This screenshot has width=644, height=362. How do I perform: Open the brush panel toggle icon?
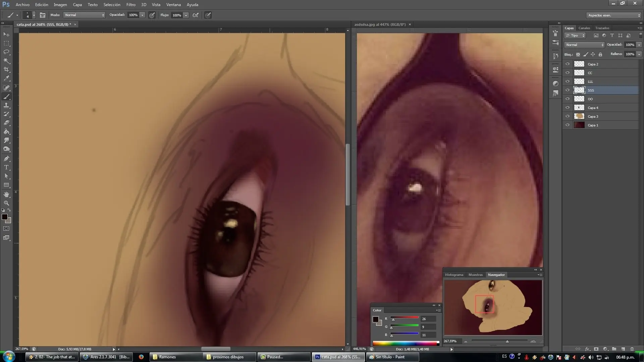pos(43,15)
